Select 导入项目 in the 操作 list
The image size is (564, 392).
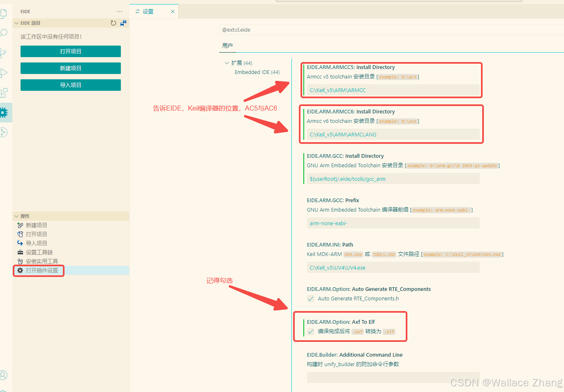coord(37,243)
